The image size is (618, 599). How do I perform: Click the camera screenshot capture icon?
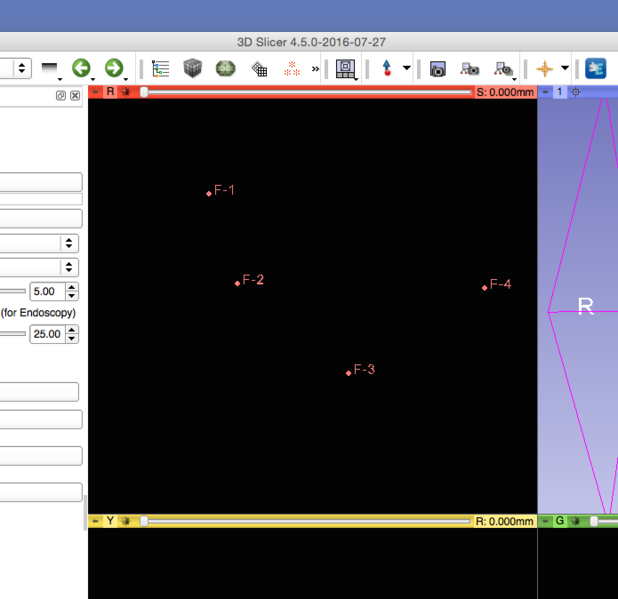(x=437, y=69)
